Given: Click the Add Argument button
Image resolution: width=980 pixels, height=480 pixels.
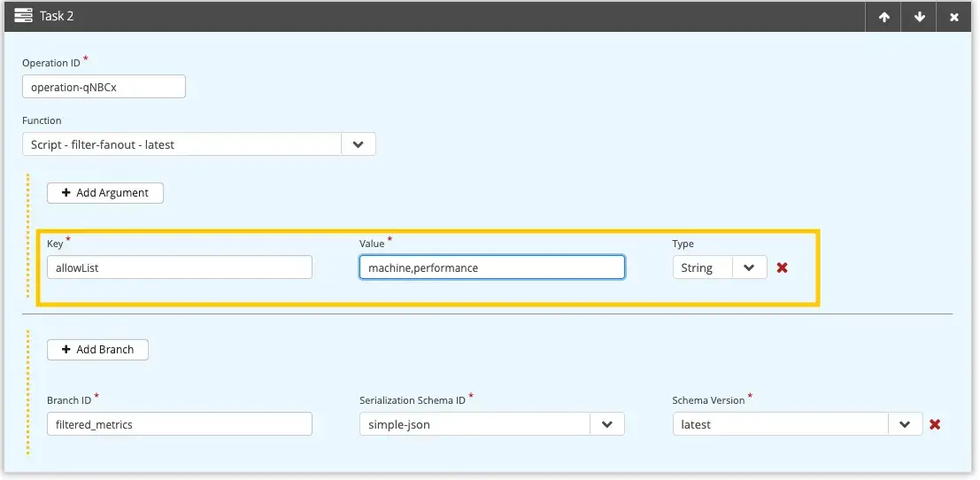Looking at the screenshot, I should click(x=105, y=193).
